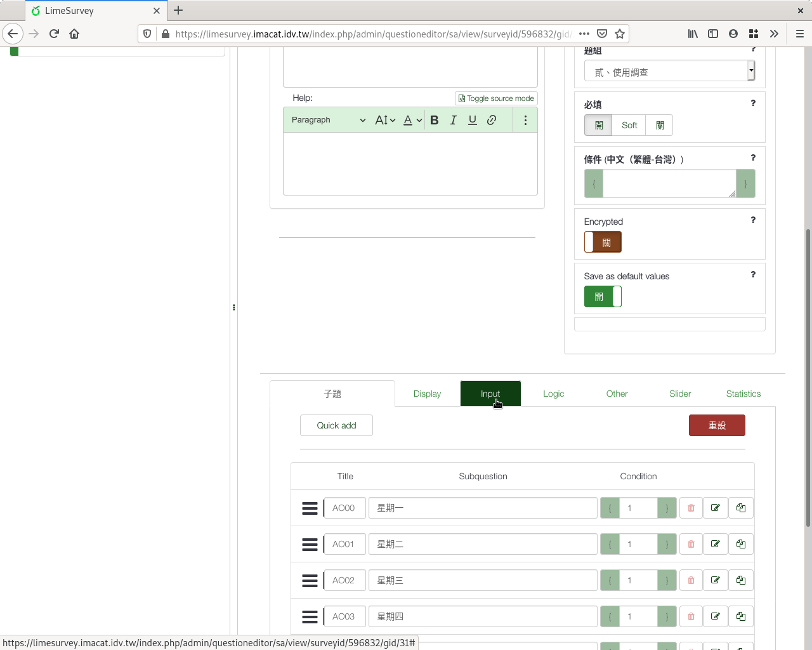Delete subquestion AO00 with trash icon
812x650 pixels.
691,508
